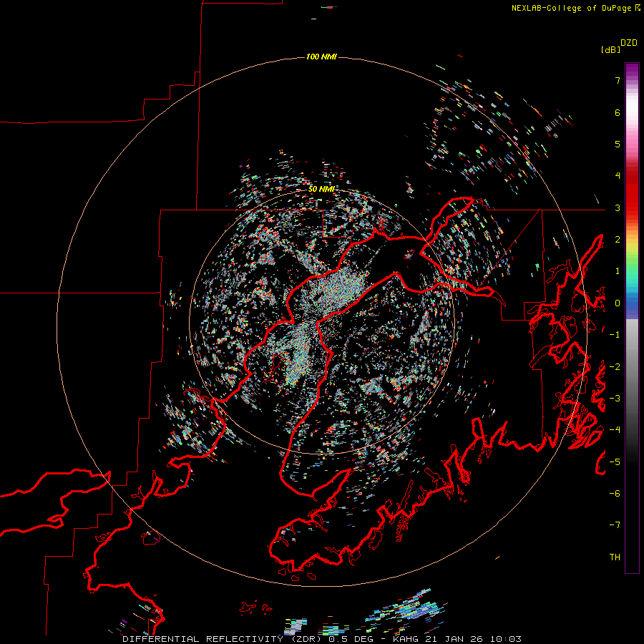
Task: Click the -3 value on the color scale
Action: pos(615,399)
